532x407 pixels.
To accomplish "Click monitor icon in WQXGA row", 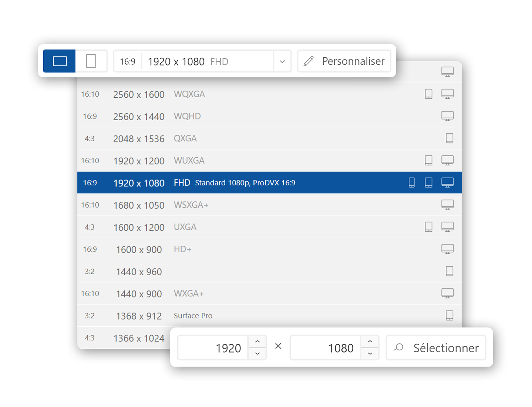I will [x=448, y=94].
